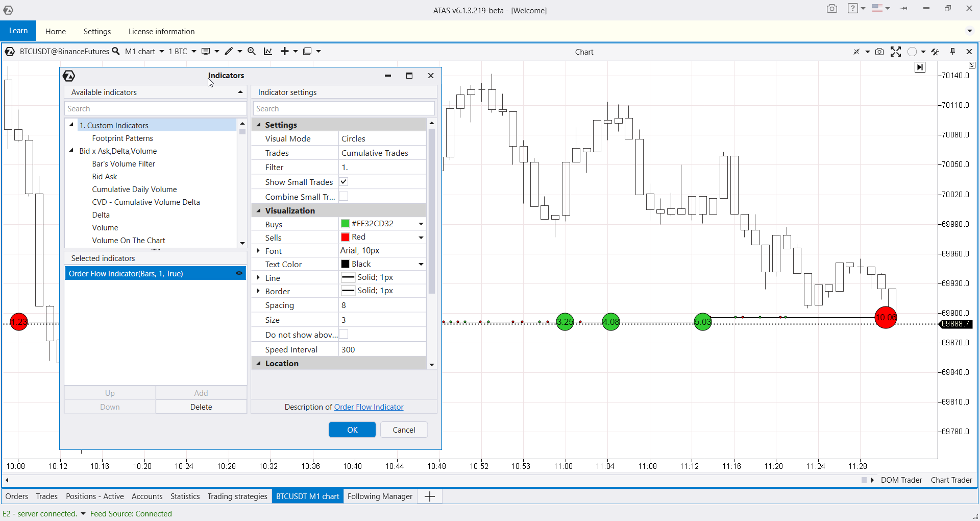Image resolution: width=980 pixels, height=521 pixels.
Task: Enable the Combine Small Trades checkbox
Action: click(344, 197)
